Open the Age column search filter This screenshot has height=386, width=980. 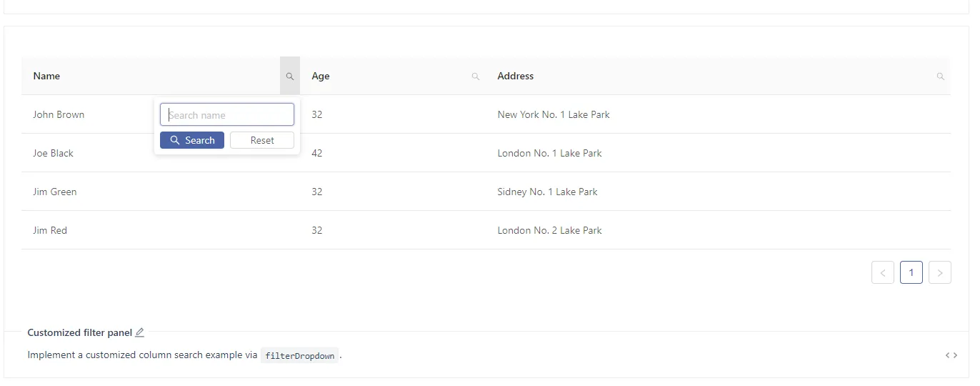[x=475, y=76]
